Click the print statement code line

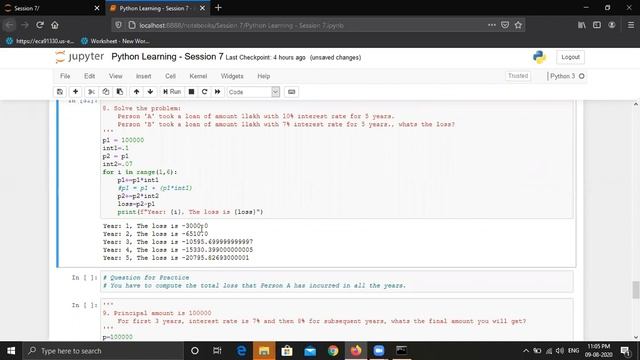(x=190, y=212)
